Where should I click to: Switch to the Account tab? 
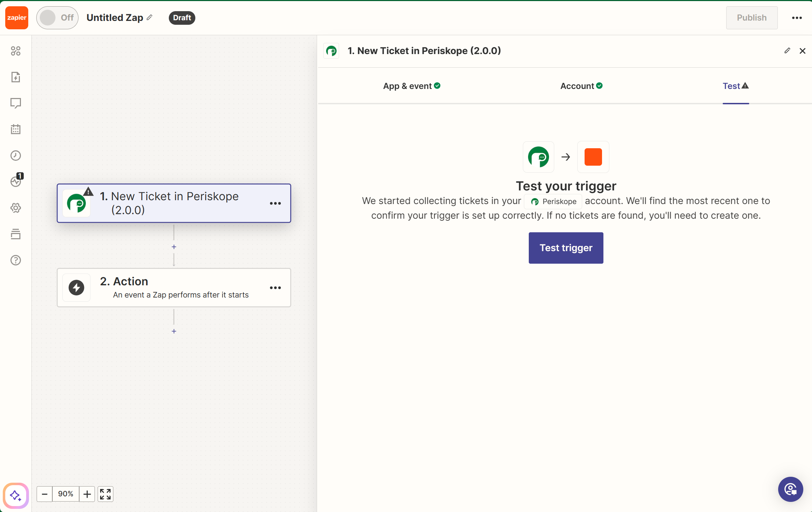(581, 86)
